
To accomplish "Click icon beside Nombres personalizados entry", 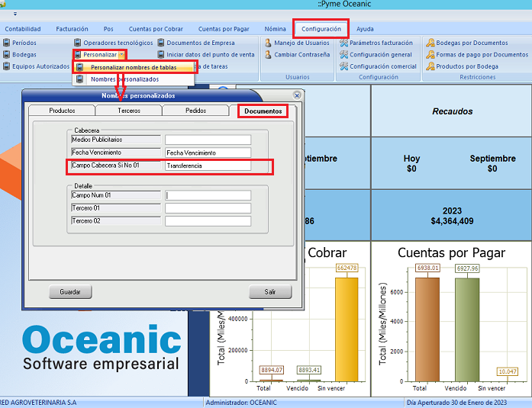I will [79, 79].
